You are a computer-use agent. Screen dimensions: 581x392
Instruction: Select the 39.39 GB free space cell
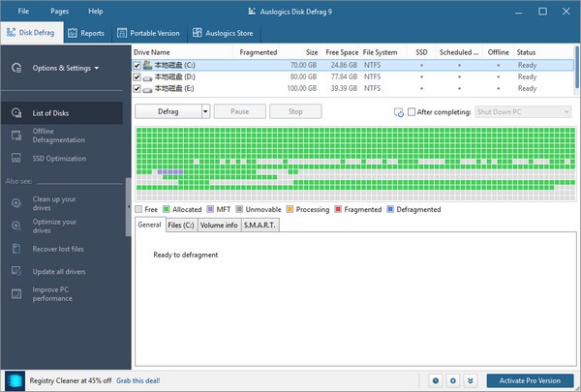(344, 88)
